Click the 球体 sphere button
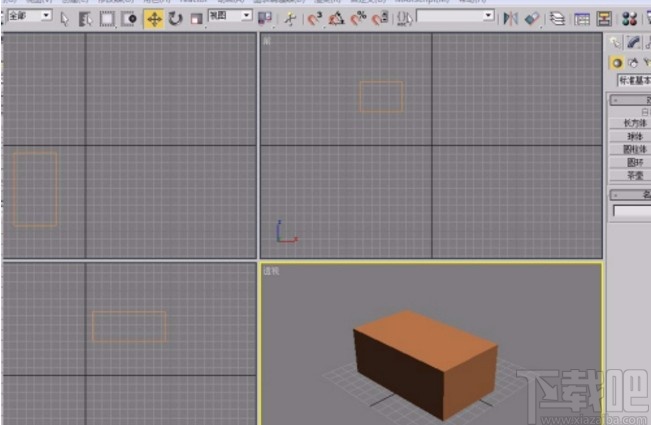Screen dimensions: 651x425 tap(630, 136)
